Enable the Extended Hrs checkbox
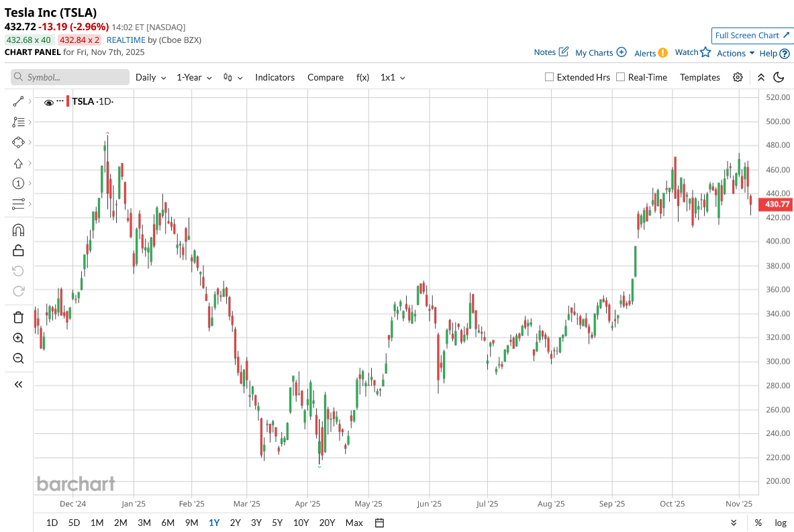Screen dimensions: 794x532 (549, 77)
